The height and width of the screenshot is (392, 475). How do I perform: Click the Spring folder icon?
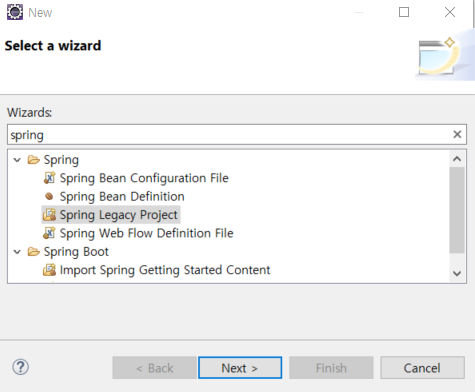pos(34,160)
